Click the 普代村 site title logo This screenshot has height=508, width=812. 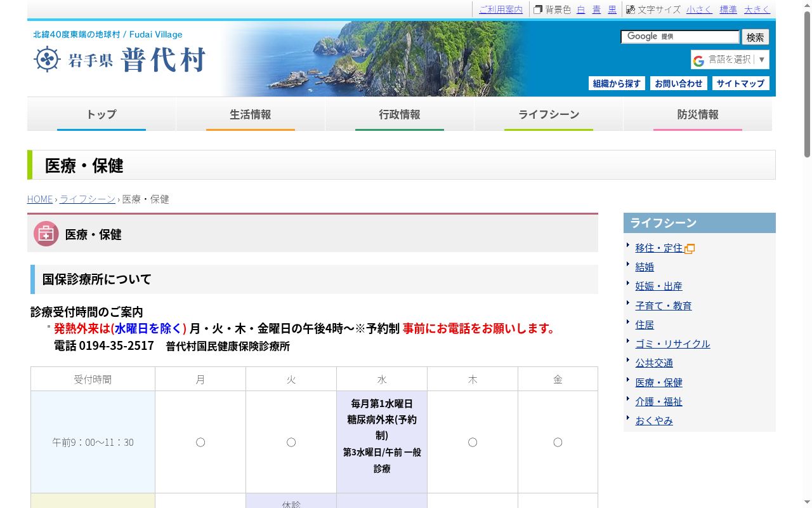pos(163,60)
